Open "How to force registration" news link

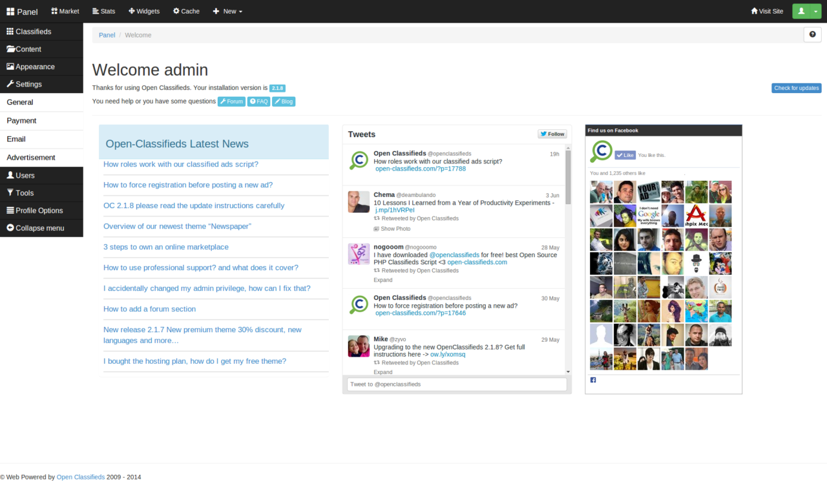click(x=188, y=185)
